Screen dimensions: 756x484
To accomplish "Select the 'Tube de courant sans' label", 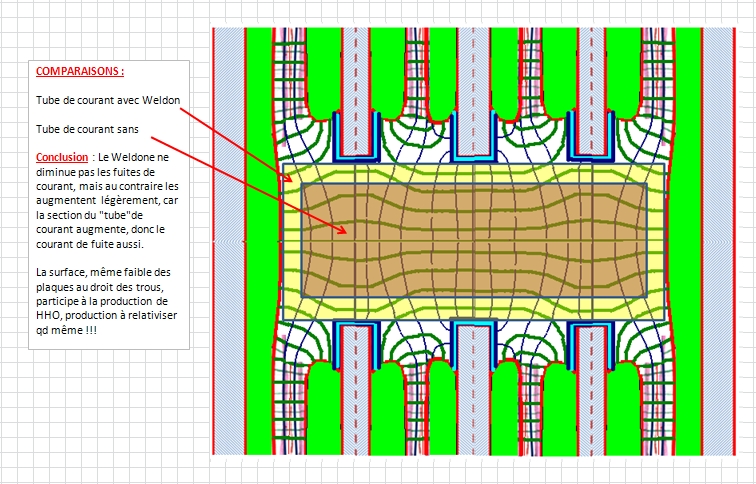I will point(85,129).
